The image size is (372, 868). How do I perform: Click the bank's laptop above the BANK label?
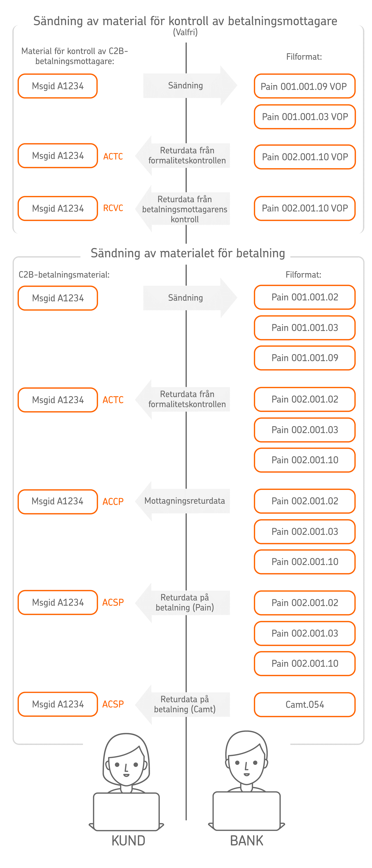tap(247, 811)
